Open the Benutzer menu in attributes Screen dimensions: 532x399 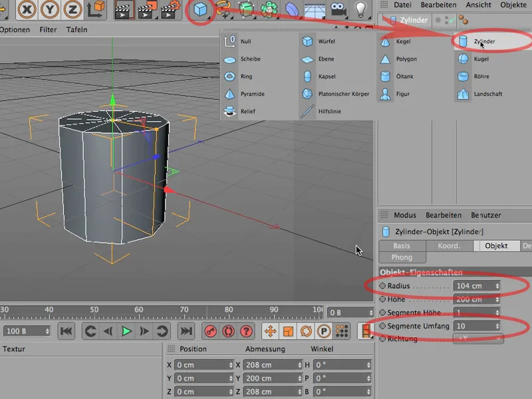[x=486, y=215]
